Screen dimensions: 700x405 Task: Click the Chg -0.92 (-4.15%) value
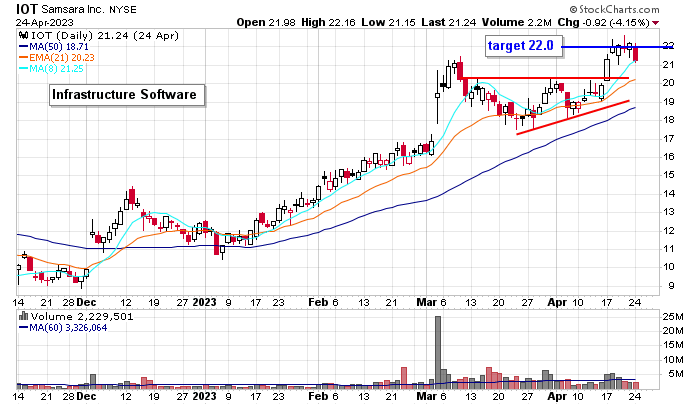coord(604,22)
